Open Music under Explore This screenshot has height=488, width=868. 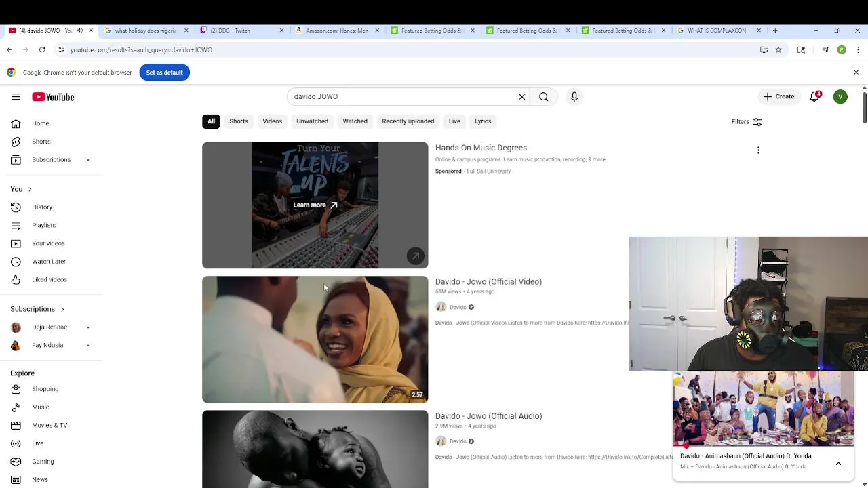pyautogui.click(x=40, y=407)
